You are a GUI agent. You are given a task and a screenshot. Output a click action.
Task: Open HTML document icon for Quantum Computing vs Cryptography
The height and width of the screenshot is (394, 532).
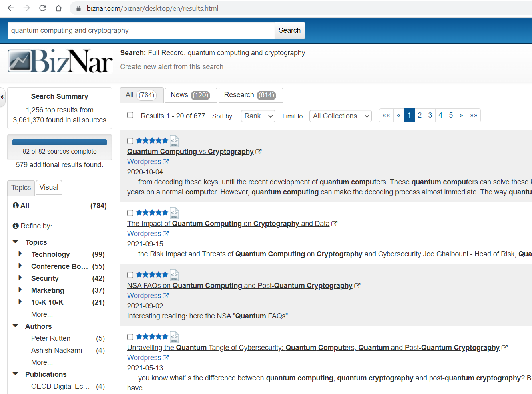pos(174,141)
